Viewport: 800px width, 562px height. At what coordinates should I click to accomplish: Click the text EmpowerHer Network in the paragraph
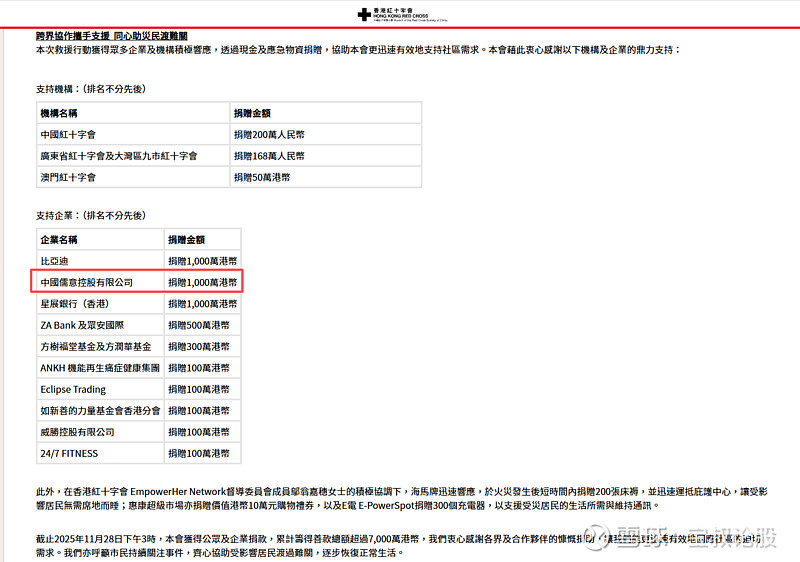tap(178, 492)
